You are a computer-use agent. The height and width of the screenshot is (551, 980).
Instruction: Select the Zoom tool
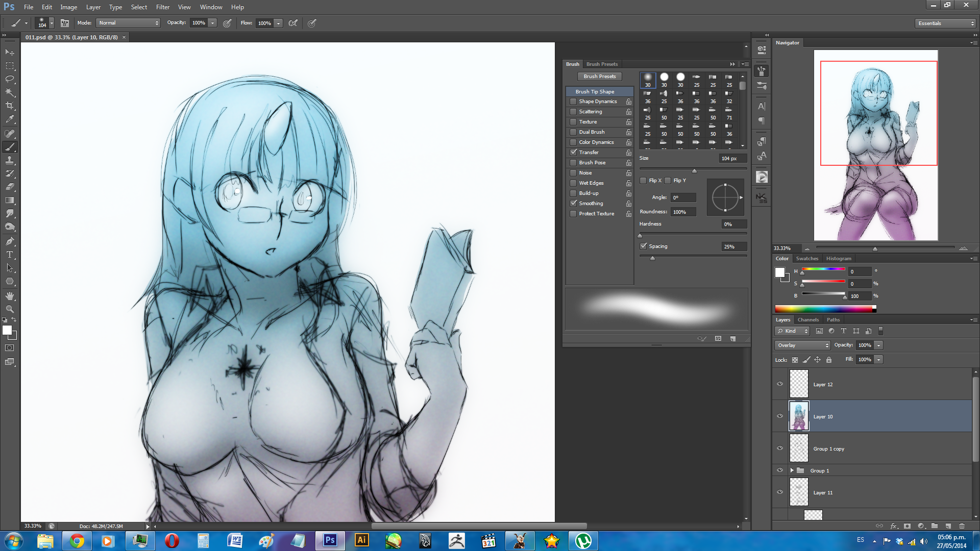pyautogui.click(x=10, y=309)
